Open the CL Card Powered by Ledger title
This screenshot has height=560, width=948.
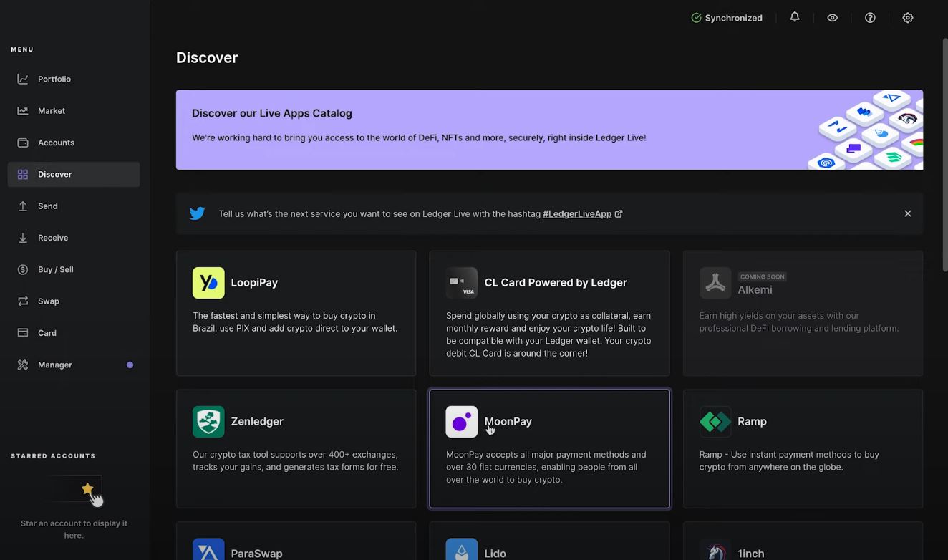[556, 283]
